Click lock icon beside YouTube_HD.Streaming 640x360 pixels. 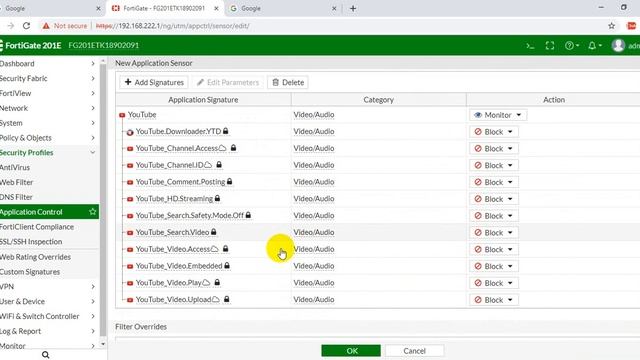click(x=217, y=198)
